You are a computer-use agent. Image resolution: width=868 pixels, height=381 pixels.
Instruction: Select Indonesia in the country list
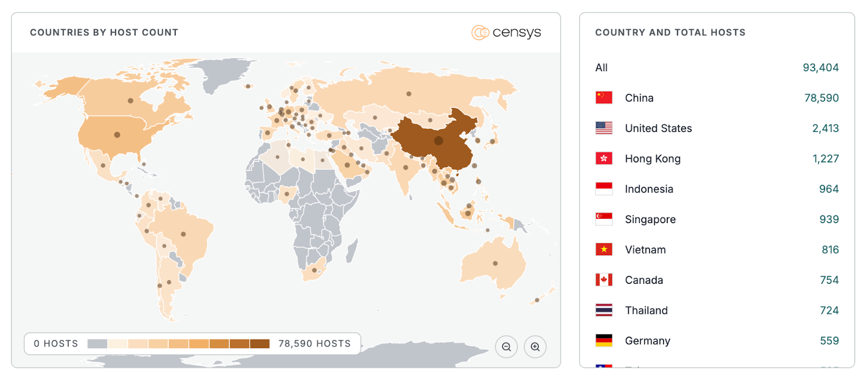tap(649, 189)
